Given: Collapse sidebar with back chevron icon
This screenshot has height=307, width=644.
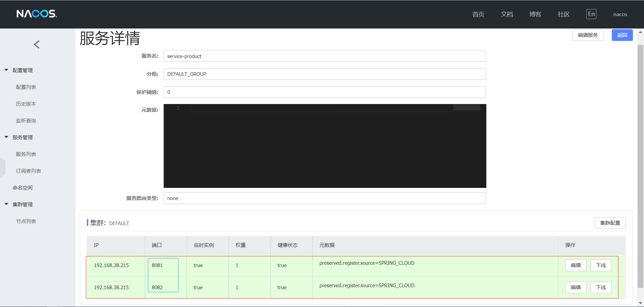Looking at the screenshot, I should pyautogui.click(x=37, y=44).
